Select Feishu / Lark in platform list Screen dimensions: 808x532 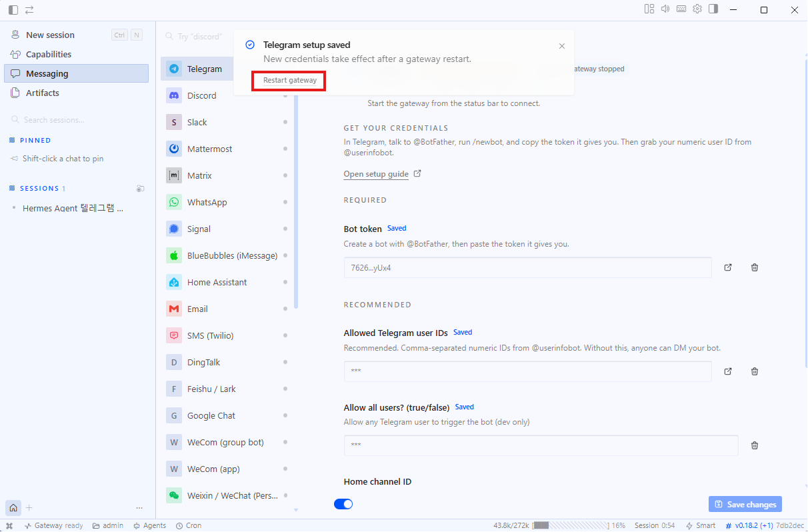click(x=227, y=389)
